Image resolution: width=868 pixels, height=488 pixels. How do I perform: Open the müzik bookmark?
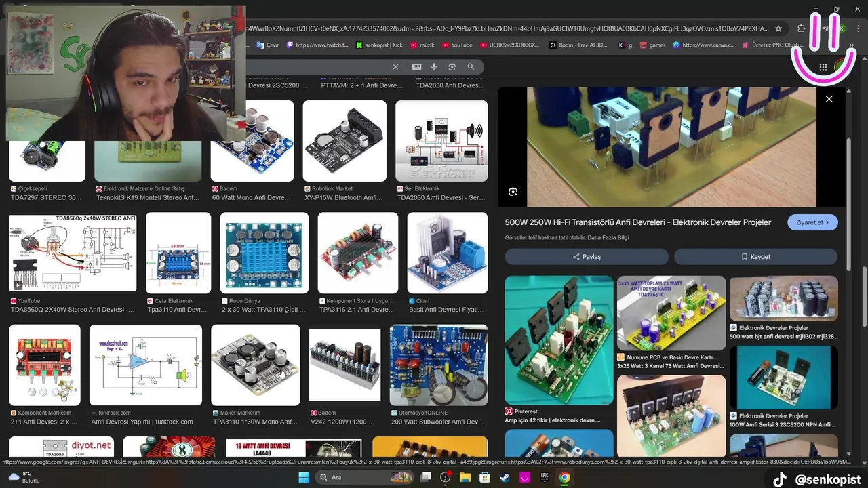422,45
